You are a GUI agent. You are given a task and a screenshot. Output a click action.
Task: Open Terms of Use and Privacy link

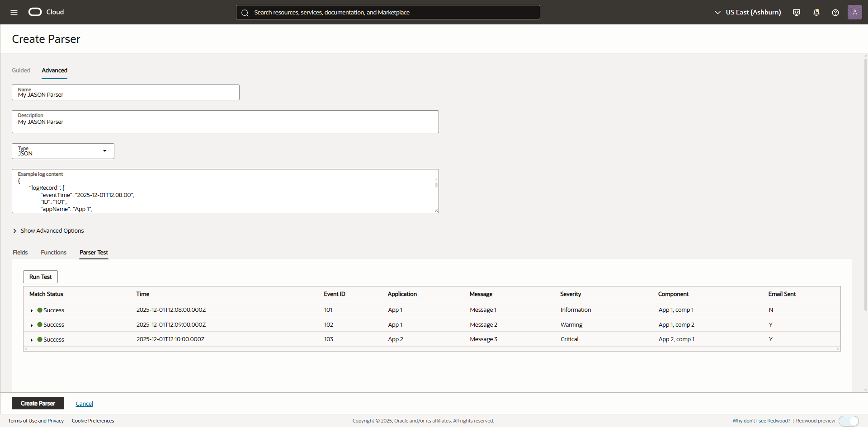click(x=36, y=421)
